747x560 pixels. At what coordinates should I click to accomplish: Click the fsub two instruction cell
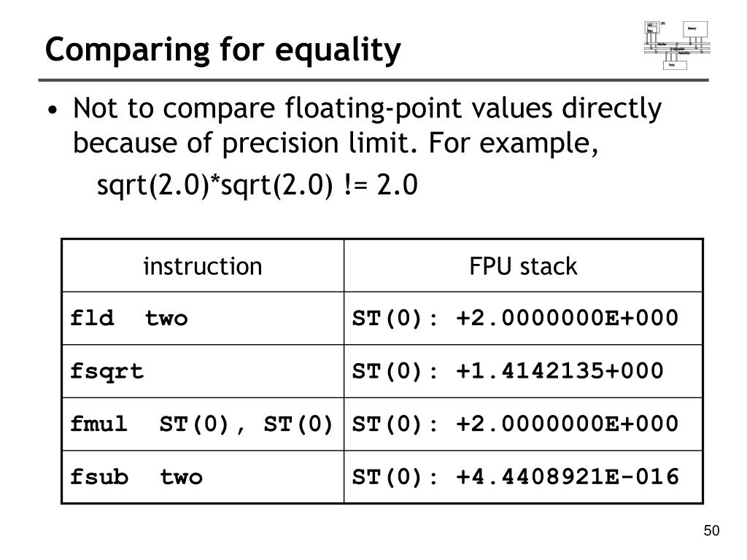(203, 477)
